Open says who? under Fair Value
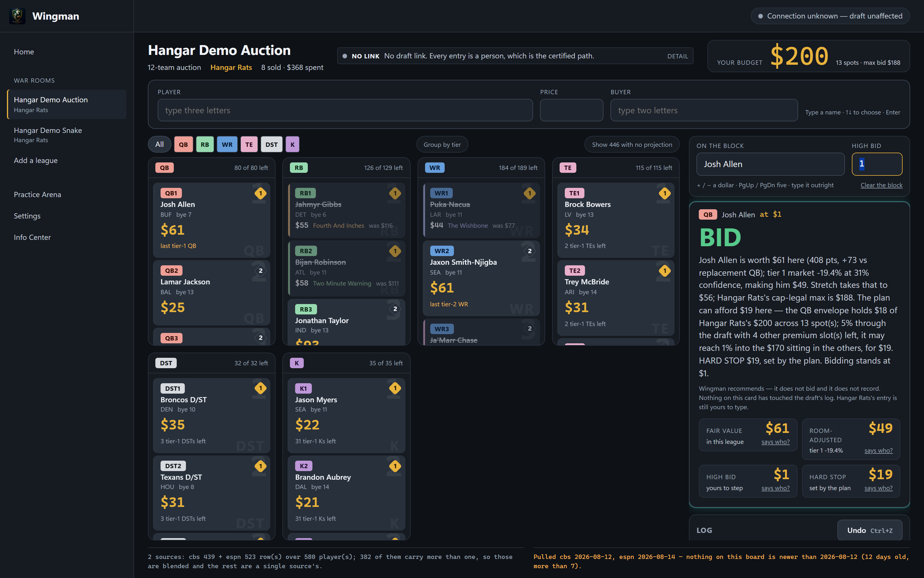Screen dimensions: 924x578 [x=776, y=442]
